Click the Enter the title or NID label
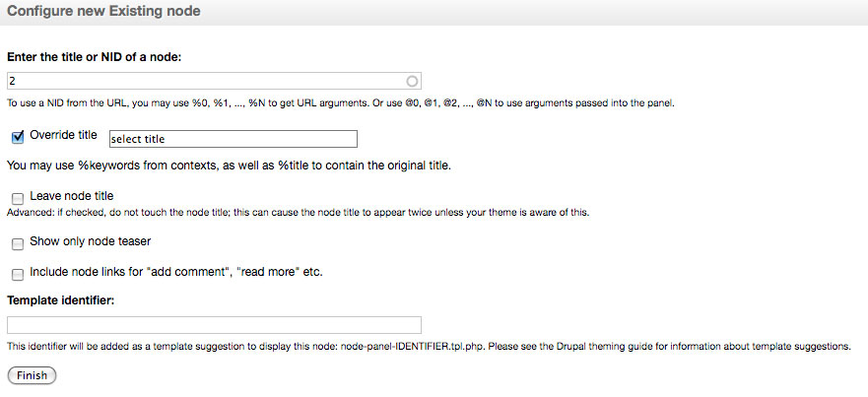Image resolution: width=868 pixels, height=397 pixels. tap(95, 56)
